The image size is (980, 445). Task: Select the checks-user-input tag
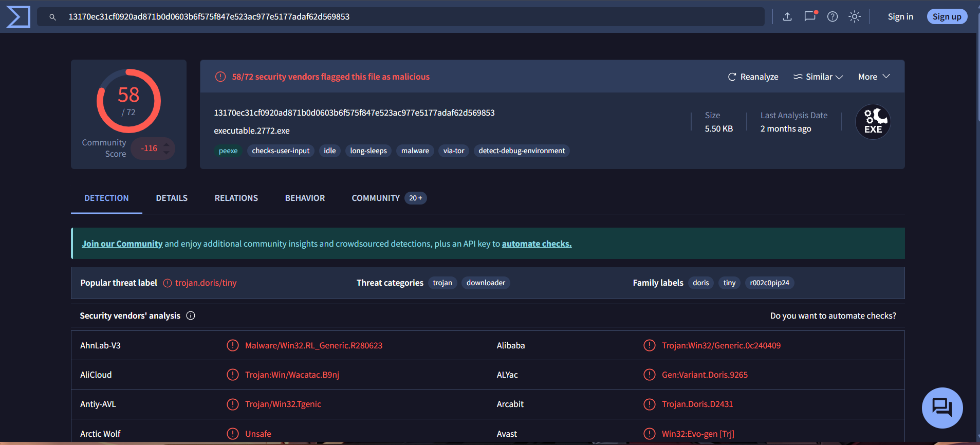tap(281, 151)
